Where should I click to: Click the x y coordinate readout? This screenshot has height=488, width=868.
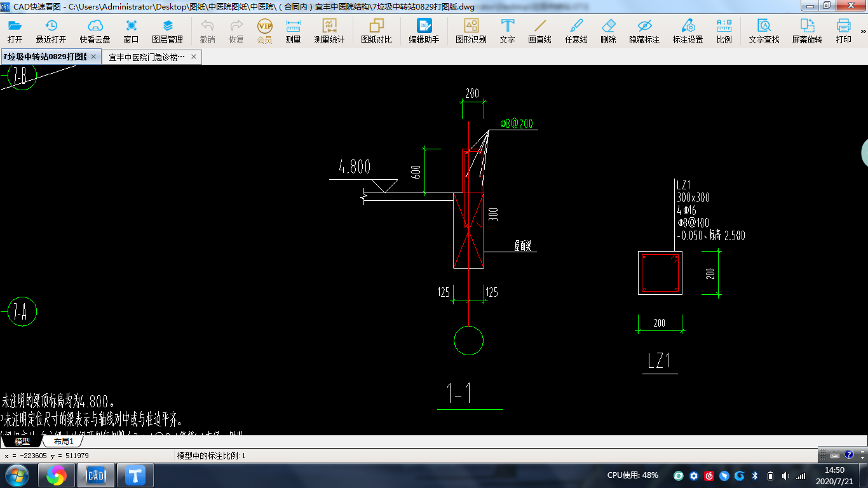[46, 456]
